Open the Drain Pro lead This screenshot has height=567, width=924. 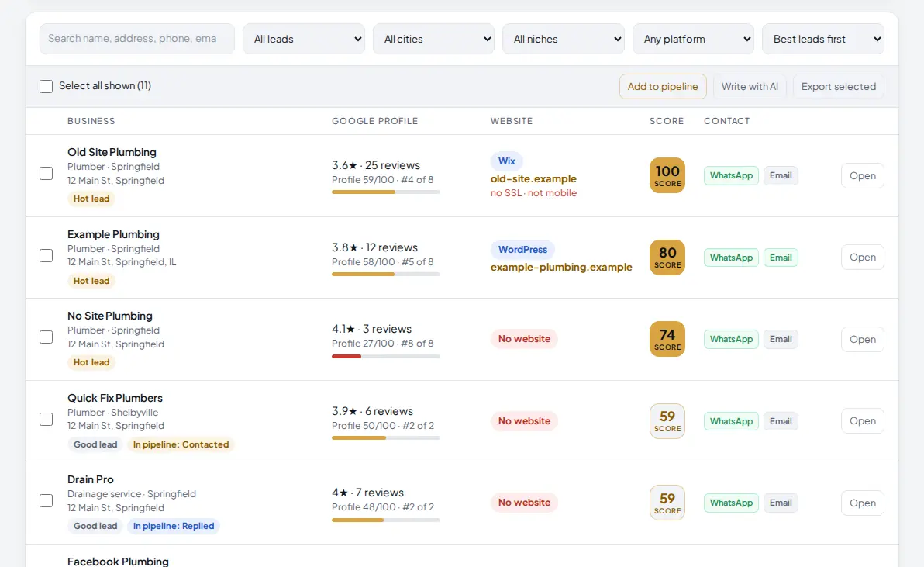point(863,503)
